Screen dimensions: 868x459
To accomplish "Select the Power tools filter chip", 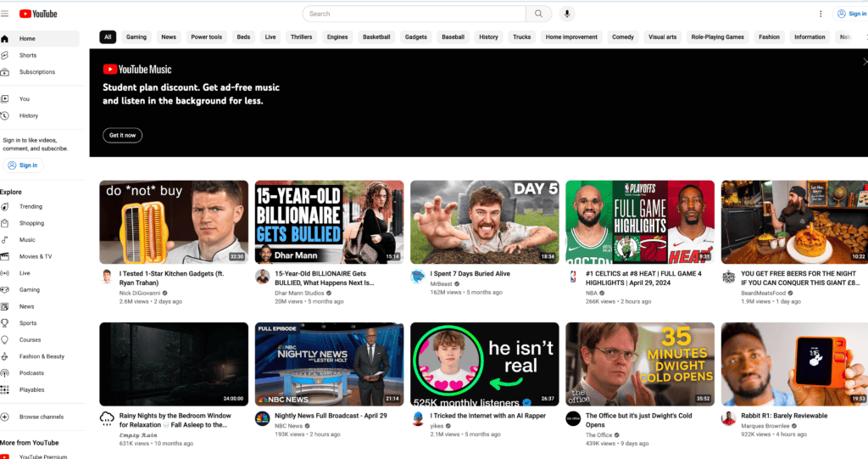I will pyautogui.click(x=207, y=37).
